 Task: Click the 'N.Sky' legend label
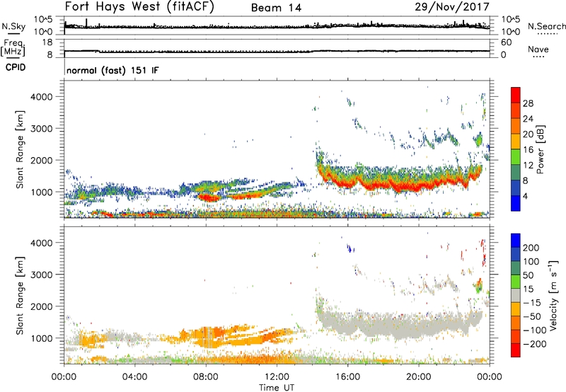coord(13,27)
